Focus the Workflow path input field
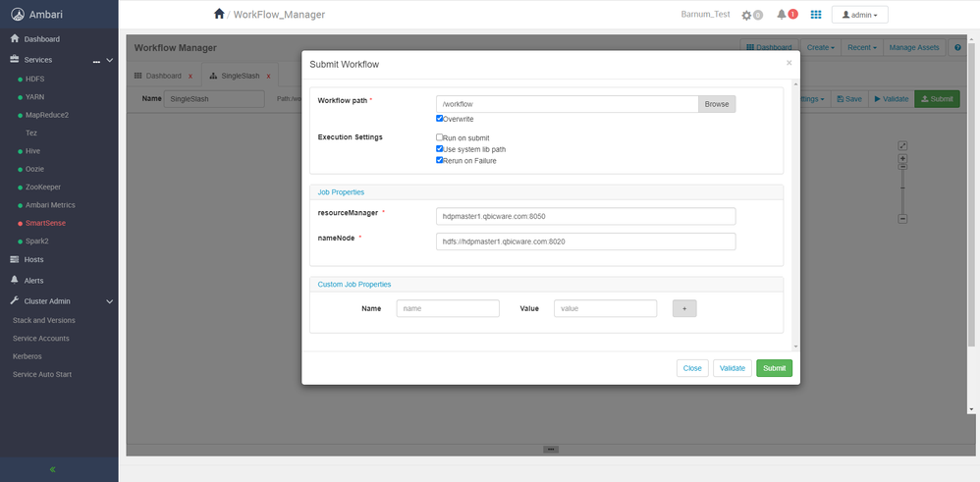The height and width of the screenshot is (482, 980). pos(567,104)
